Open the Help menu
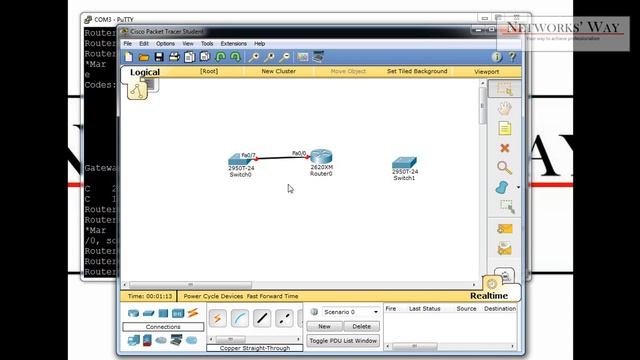Screen dimensions: 640x360 260,44
